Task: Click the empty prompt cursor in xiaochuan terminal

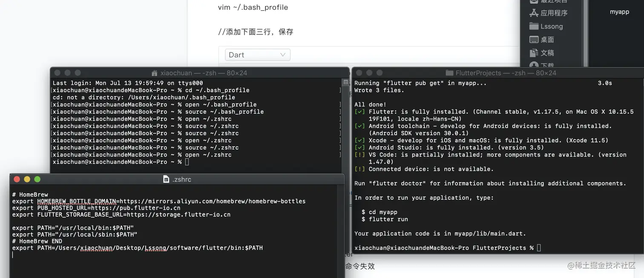Action: coord(187,162)
